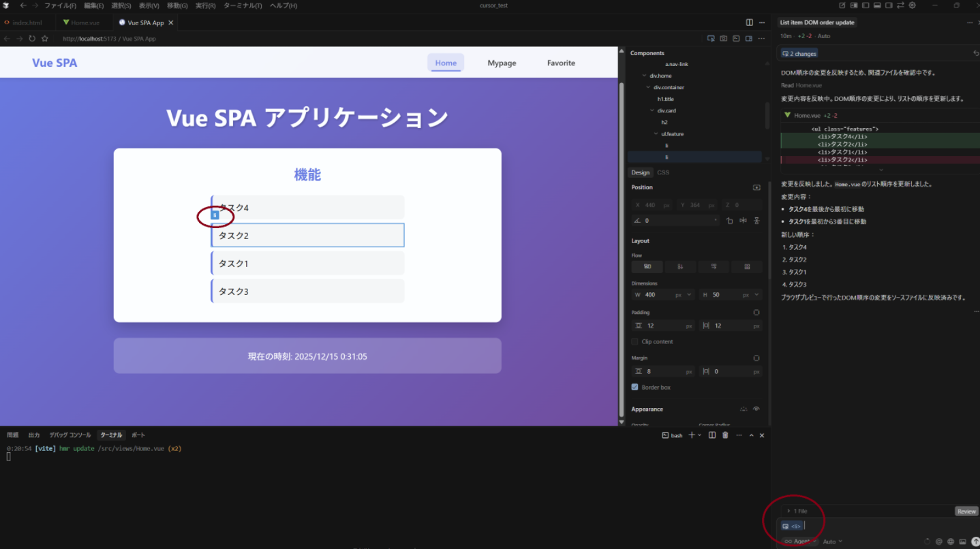Image resolution: width=980 pixels, height=549 pixels.
Task: Collapse the div.home tree node
Action: pyautogui.click(x=644, y=76)
